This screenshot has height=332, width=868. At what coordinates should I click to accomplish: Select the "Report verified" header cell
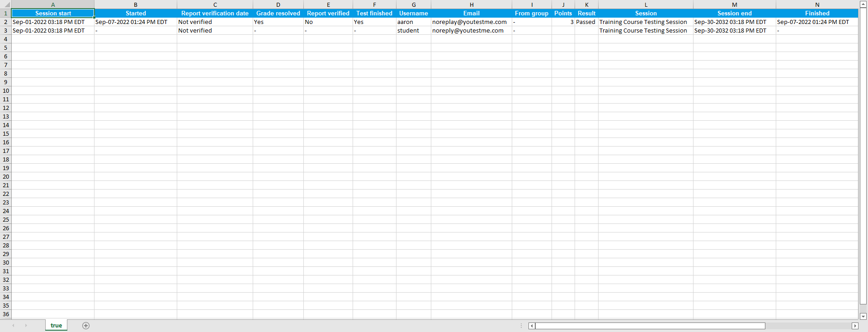[x=328, y=13]
